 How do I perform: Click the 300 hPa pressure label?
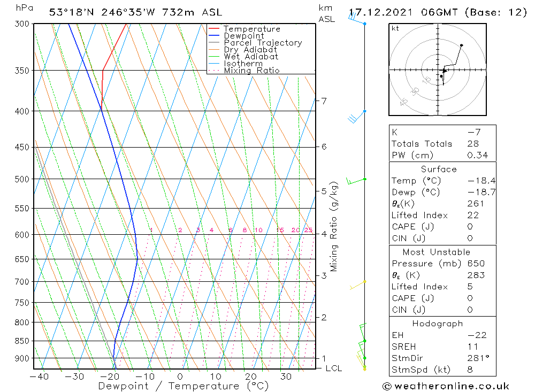point(22,24)
